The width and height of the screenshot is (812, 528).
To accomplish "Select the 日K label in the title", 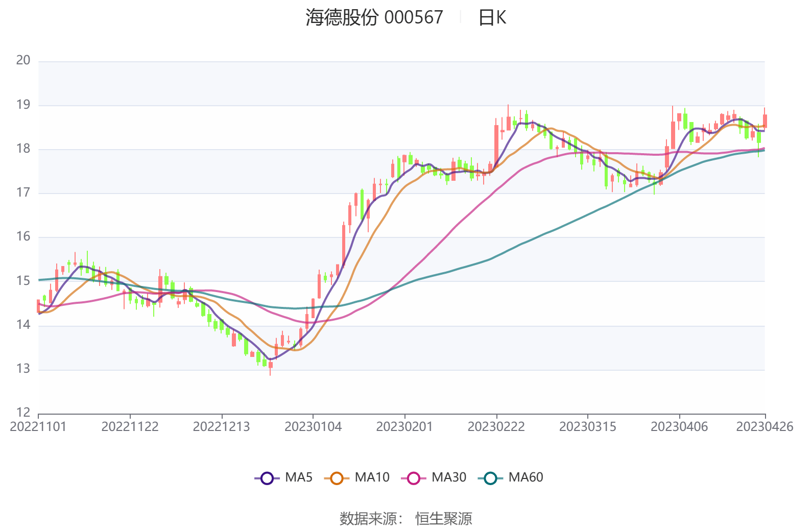I will coord(492,17).
